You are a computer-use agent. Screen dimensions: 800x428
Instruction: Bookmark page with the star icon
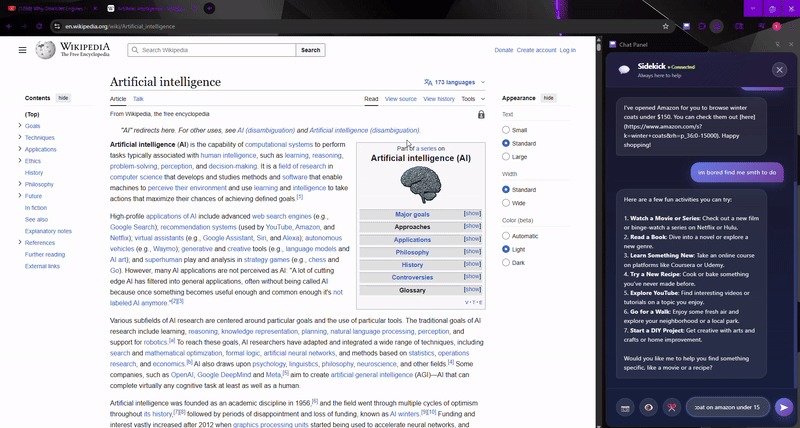point(665,26)
